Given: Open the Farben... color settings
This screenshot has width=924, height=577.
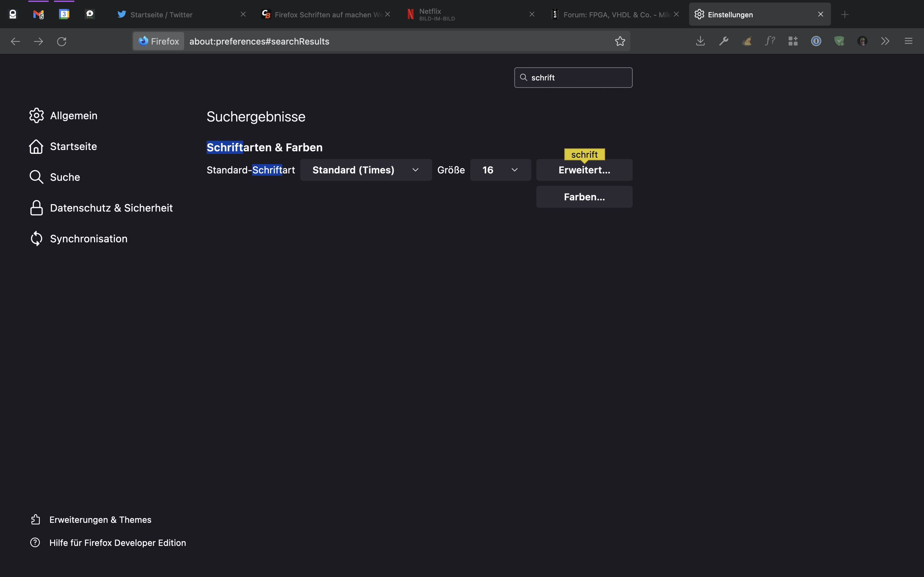Looking at the screenshot, I should click(584, 197).
